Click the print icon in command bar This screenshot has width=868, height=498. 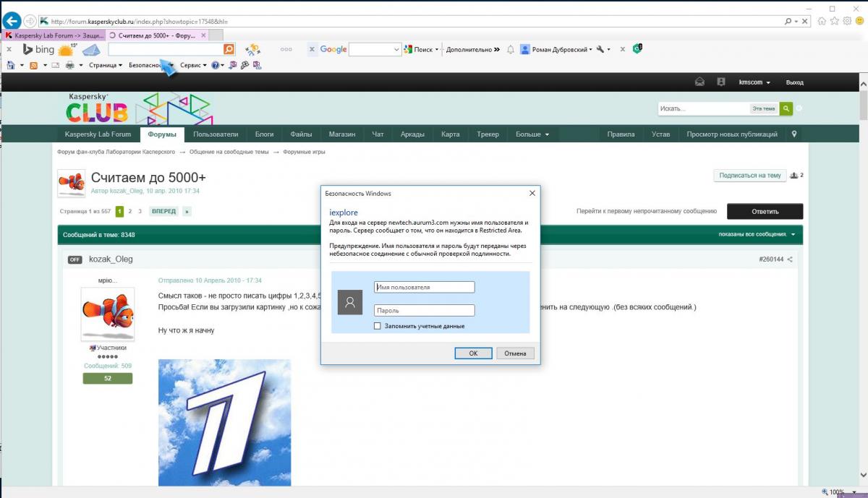70,65
